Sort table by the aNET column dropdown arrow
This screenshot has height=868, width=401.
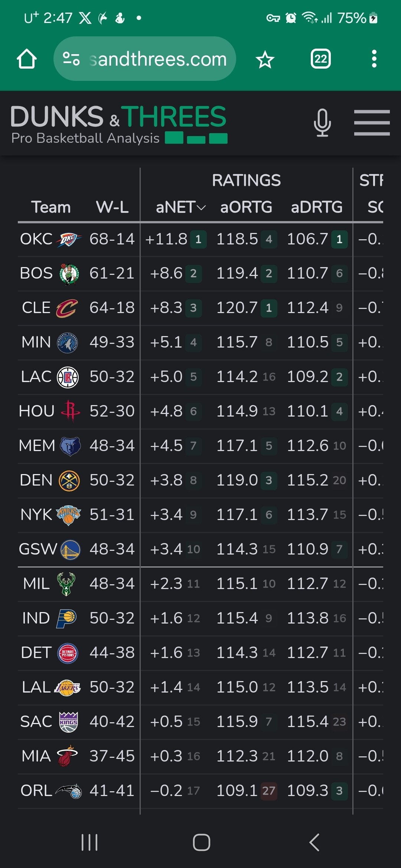[201, 207]
